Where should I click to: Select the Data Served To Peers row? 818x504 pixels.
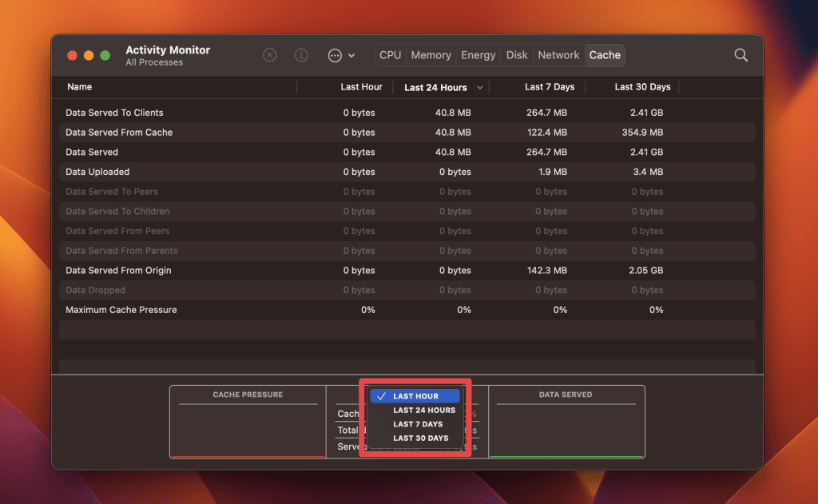click(407, 192)
